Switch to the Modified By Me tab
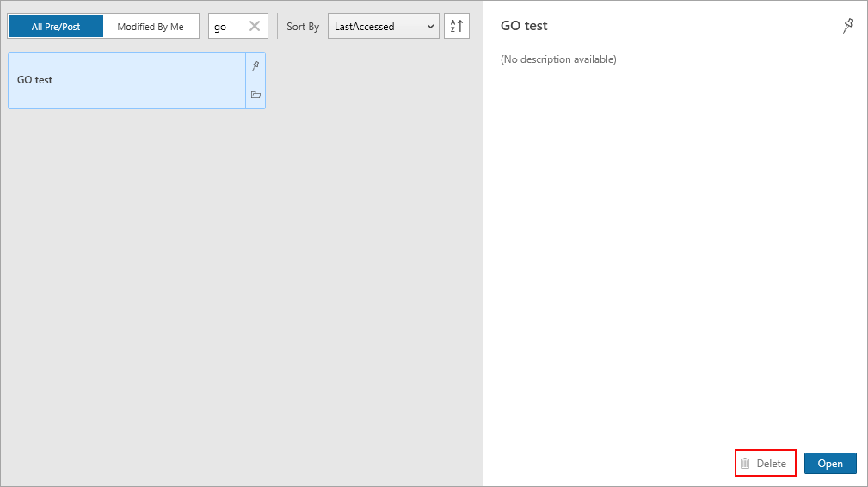 click(x=151, y=26)
